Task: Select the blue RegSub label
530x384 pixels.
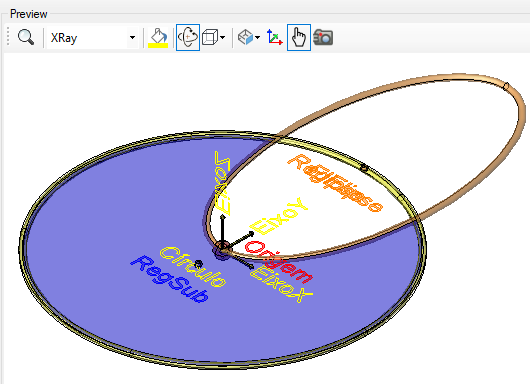Action: tap(170, 279)
